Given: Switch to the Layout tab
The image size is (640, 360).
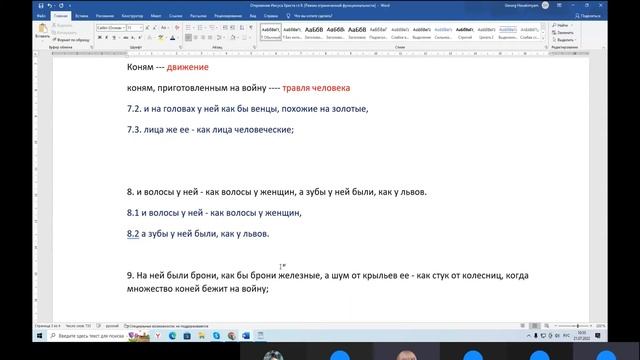Looking at the screenshot, I should tap(156, 16).
